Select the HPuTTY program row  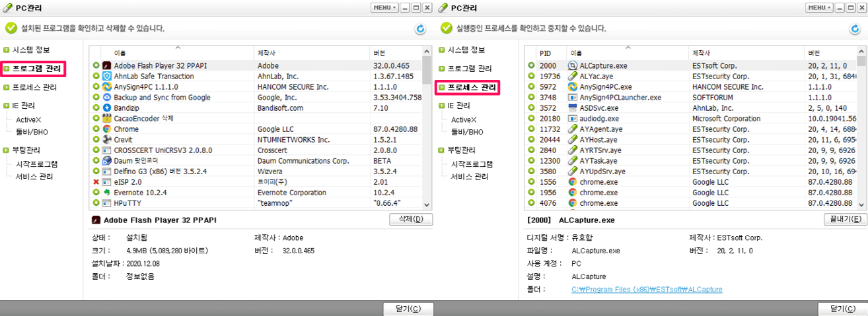256,203
